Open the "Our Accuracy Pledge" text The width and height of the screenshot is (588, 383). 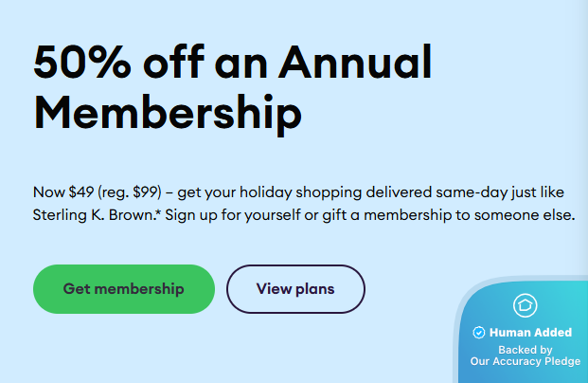[525, 361]
